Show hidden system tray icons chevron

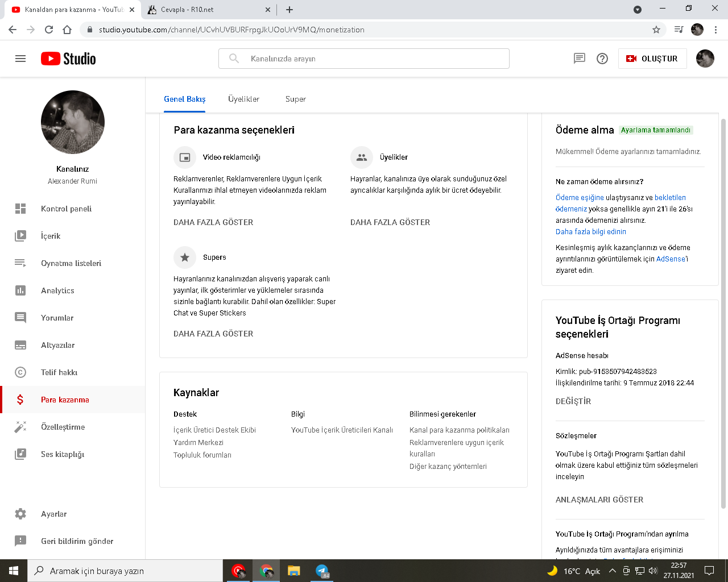coord(612,571)
